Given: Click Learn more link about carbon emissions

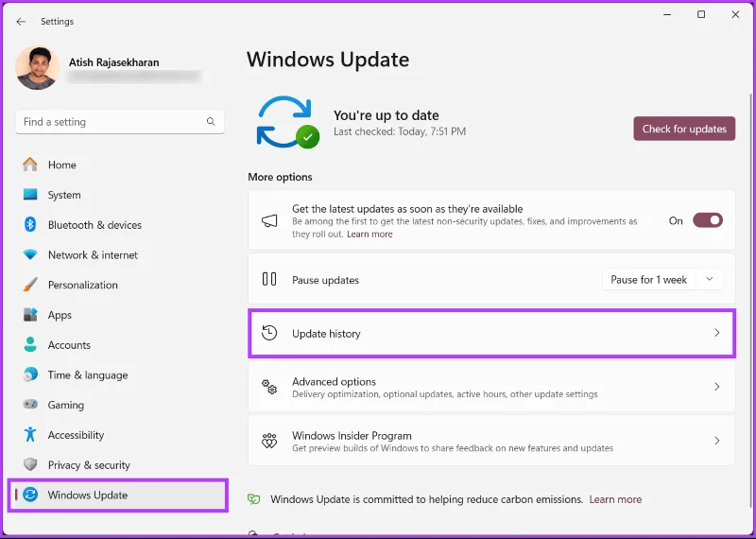Looking at the screenshot, I should 615,499.
